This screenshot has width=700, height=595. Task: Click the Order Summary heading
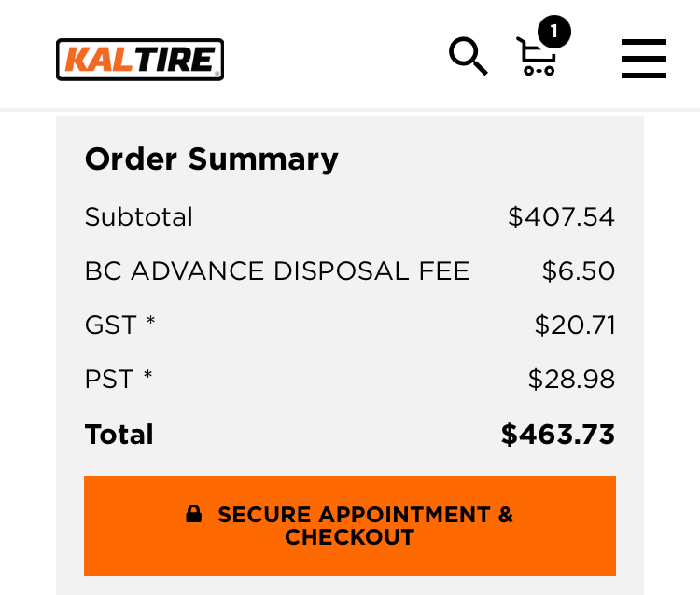pos(211,159)
